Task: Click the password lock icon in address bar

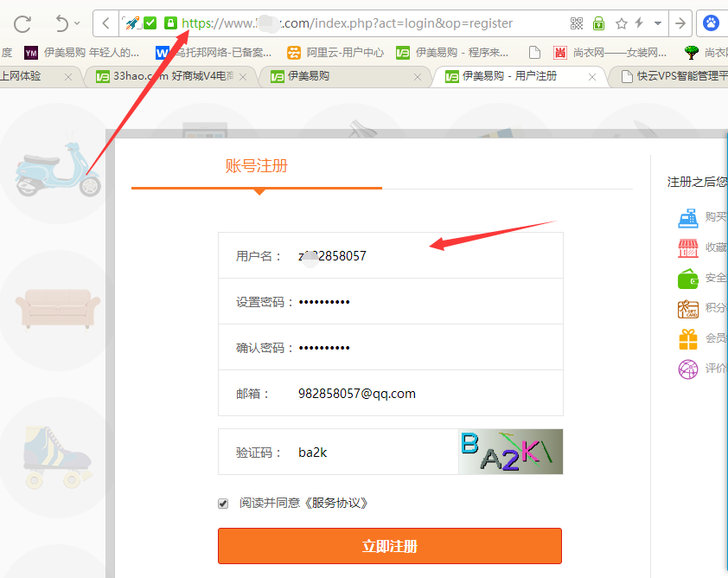Action: (598, 22)
